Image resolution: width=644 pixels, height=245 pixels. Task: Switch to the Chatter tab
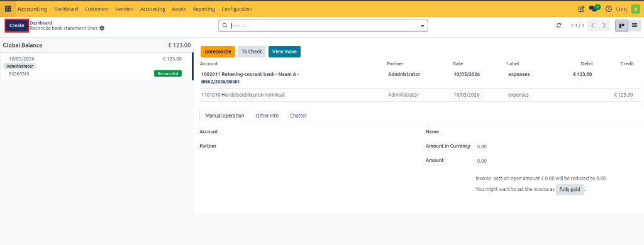click(x=299, y=116)
